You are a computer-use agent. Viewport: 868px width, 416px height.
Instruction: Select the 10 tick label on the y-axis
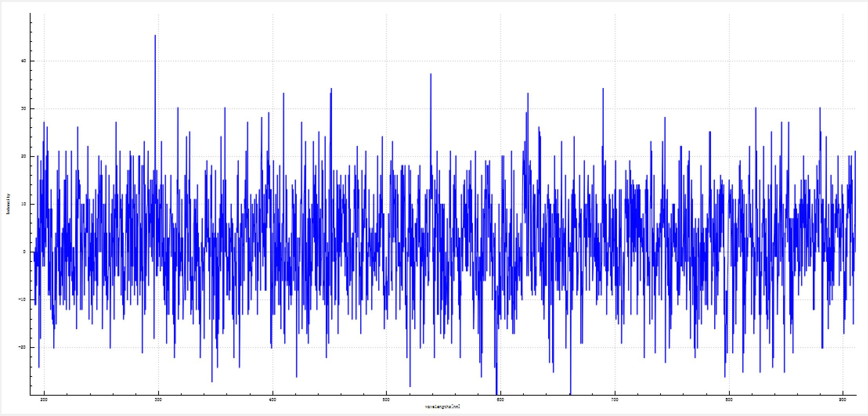point(23,204)
